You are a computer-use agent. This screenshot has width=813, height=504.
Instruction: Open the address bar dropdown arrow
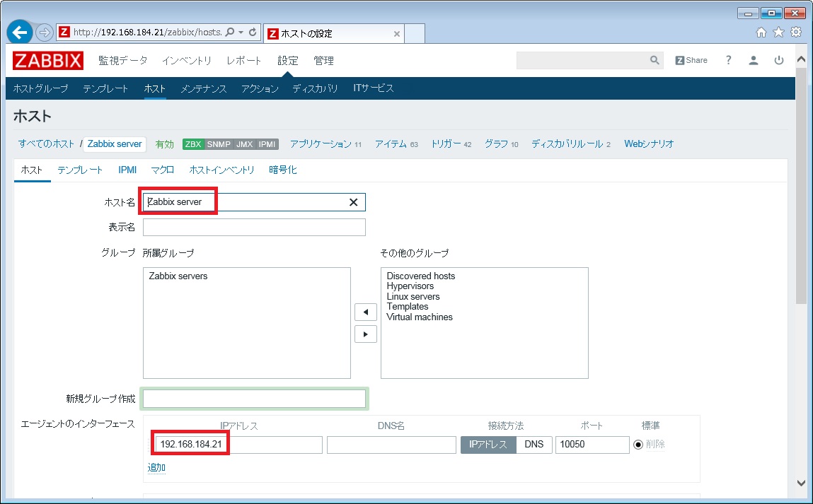click(x=241, y=32)
